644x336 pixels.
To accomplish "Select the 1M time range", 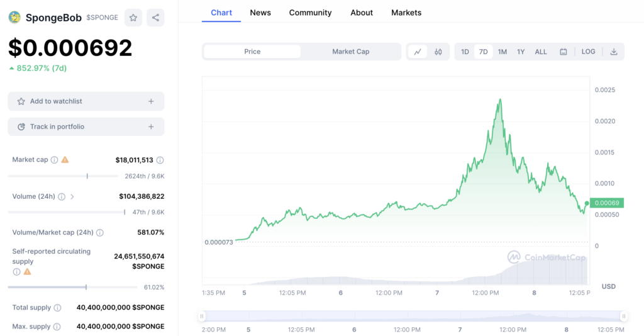I will [x=502, y=52].
